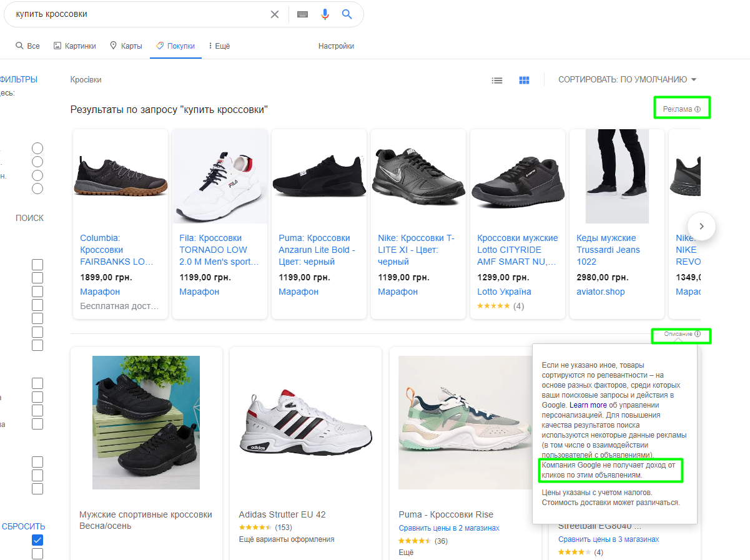The width and height of the screenshot is (750, 560).
Task: Open the on-screen keyboard icon
Action: [303, 14]
